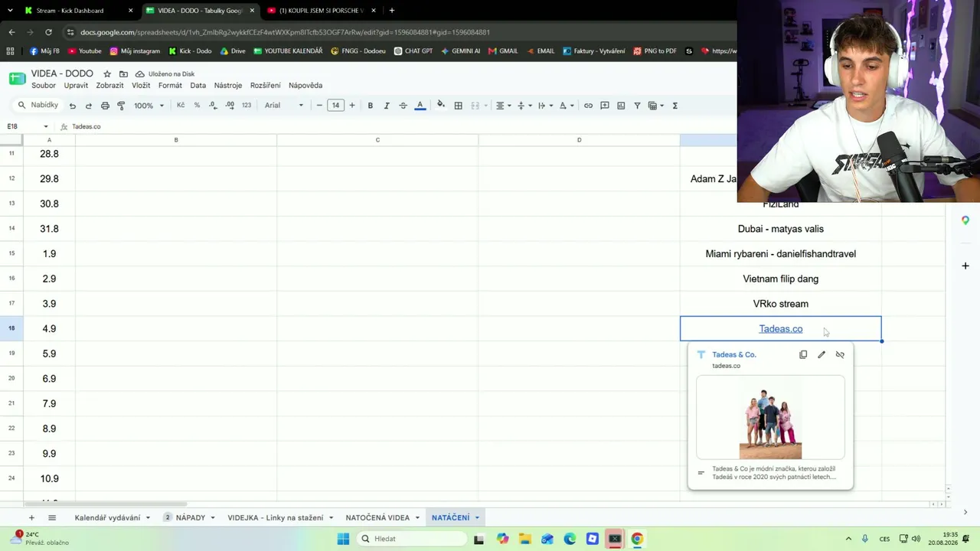Open the zoom level dropdown
This screenshot has width=980, height=551.
[x=149, y=106]
